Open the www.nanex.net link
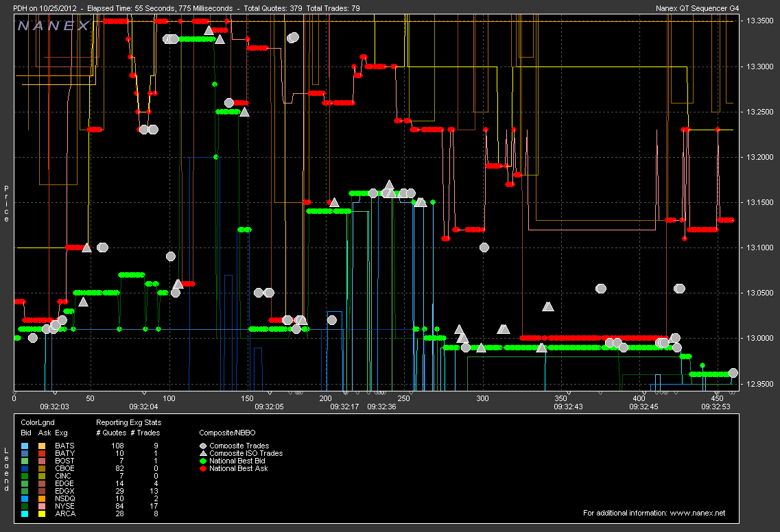The image size is (780, 532). click(698, 513)
